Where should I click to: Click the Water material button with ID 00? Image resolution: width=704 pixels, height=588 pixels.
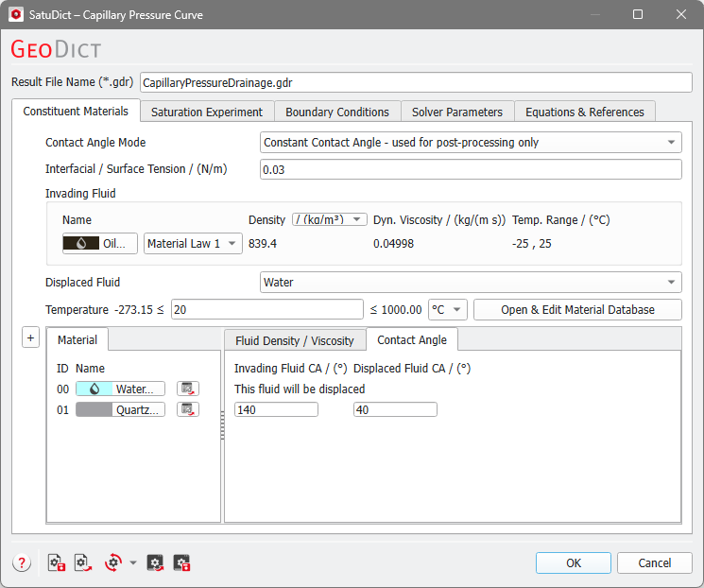[120, 389]
